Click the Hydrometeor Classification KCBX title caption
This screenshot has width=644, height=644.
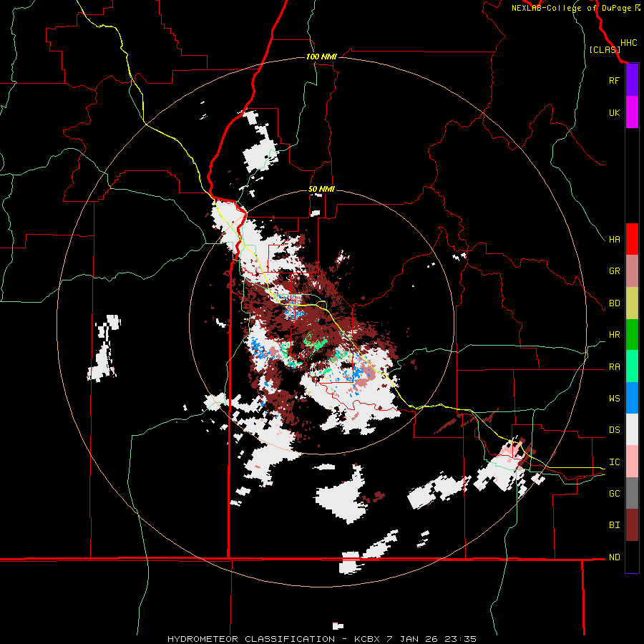click(x=322, y=639)
